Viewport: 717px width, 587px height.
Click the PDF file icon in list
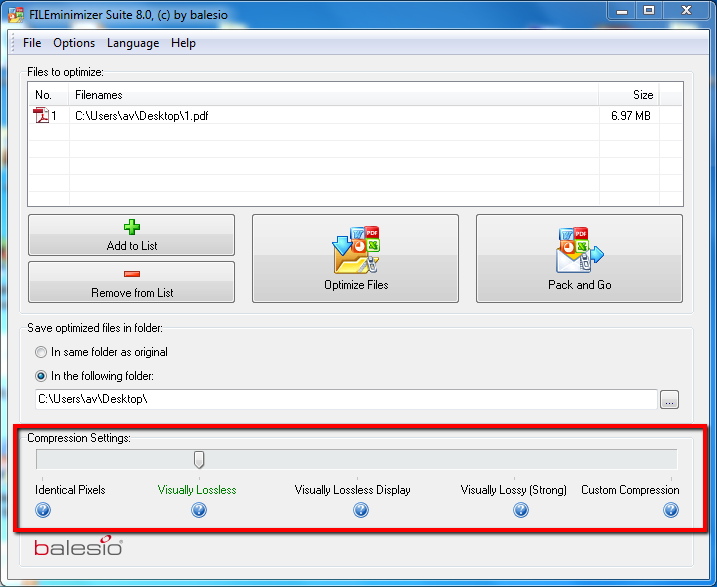coord(42,116)
